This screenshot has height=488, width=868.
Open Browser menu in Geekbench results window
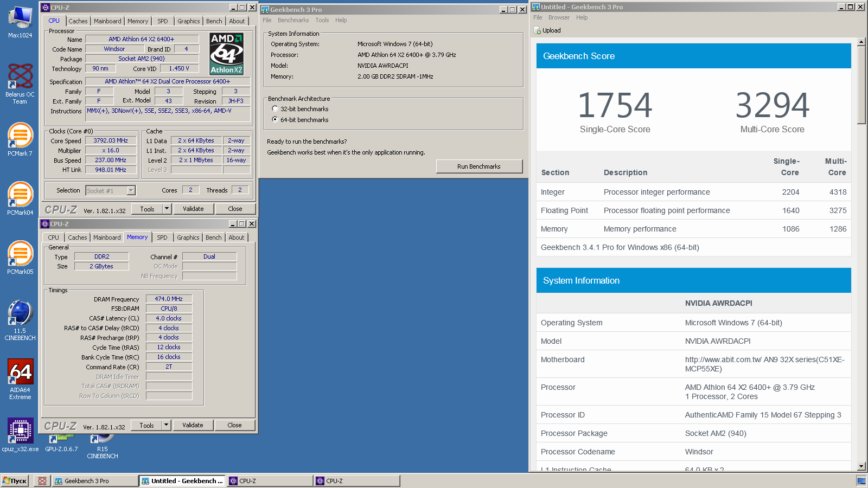[x=559, y=17]
